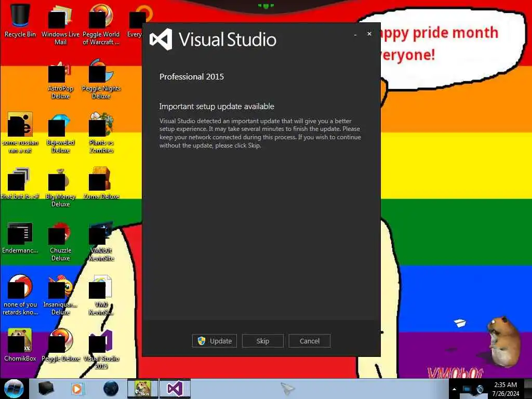Image resolution: width=532 pixels, height=399 pixels.
Task: Open the black box taskbar icon
Action: [x=46, y=389]
